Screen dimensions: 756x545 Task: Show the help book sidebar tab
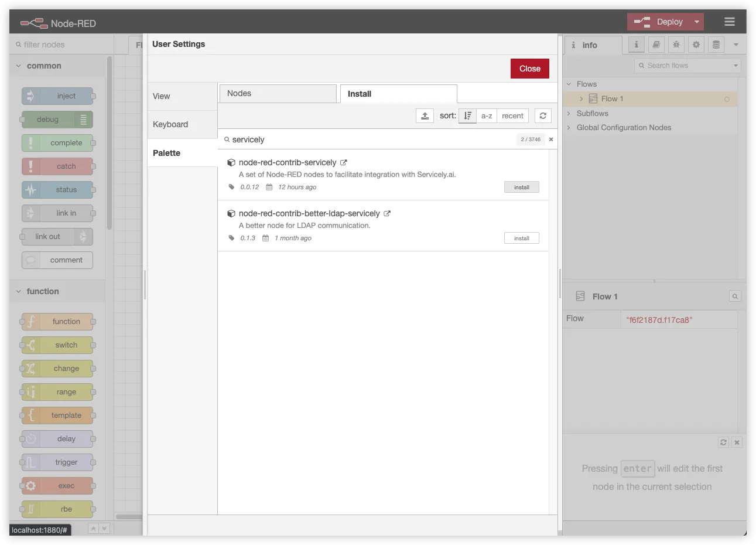click(656, 45)
